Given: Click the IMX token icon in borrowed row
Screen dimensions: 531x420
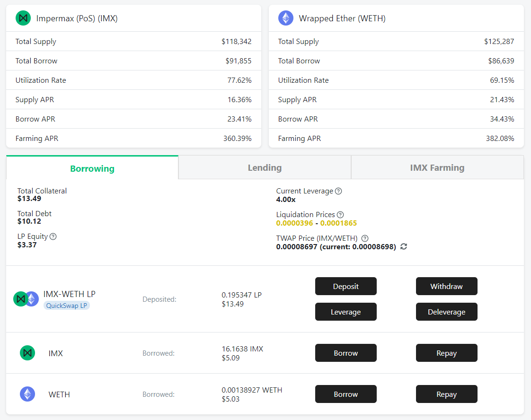Looking at the screenshot, I should [x=27, y=353].
